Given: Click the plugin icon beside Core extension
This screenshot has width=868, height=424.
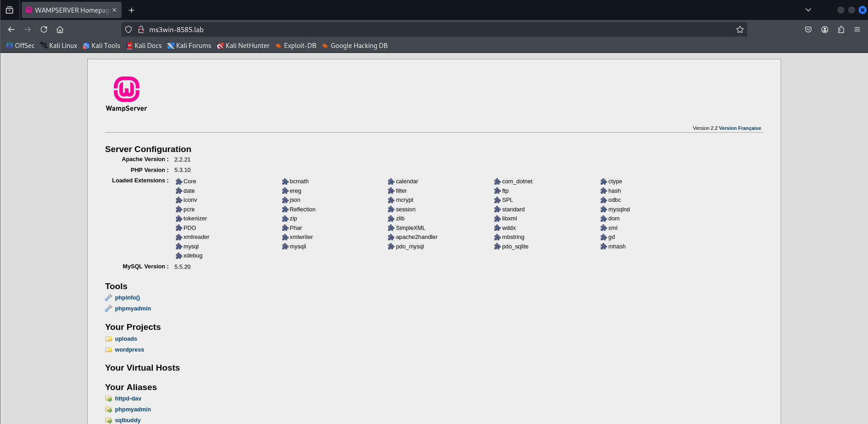Looking at the screenshot, I should click(x=179, y=181).
